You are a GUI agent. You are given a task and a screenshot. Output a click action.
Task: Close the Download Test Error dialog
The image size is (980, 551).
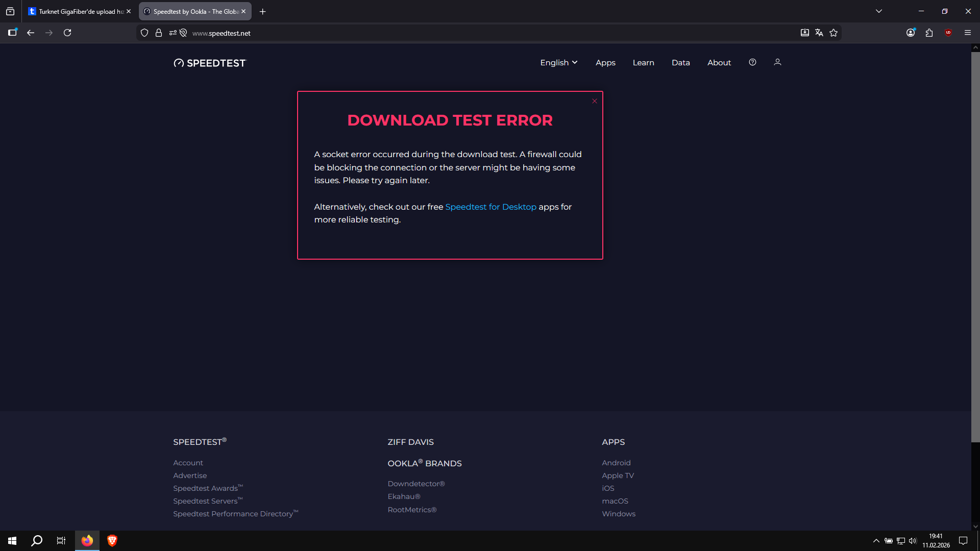(595, 101)
